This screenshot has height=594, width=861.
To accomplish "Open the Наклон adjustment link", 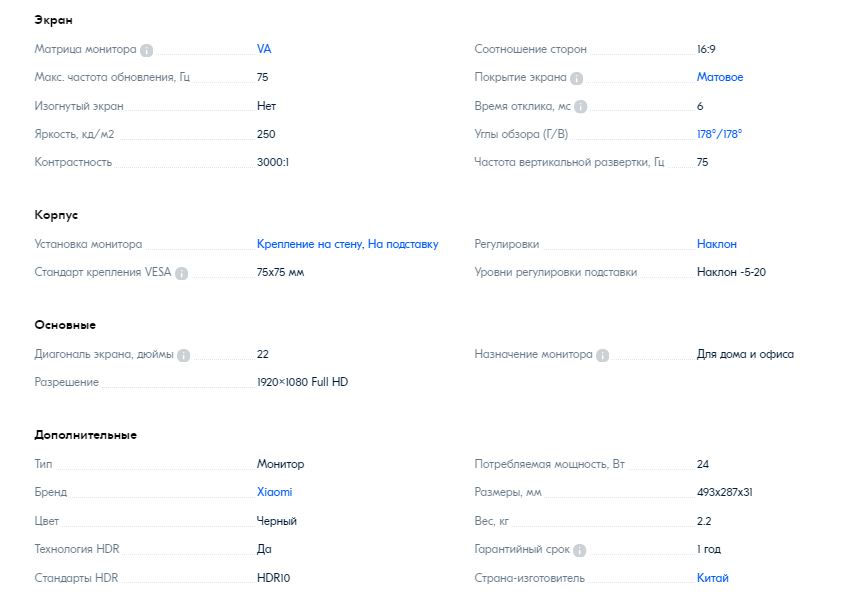I will (x=717, y=244).
